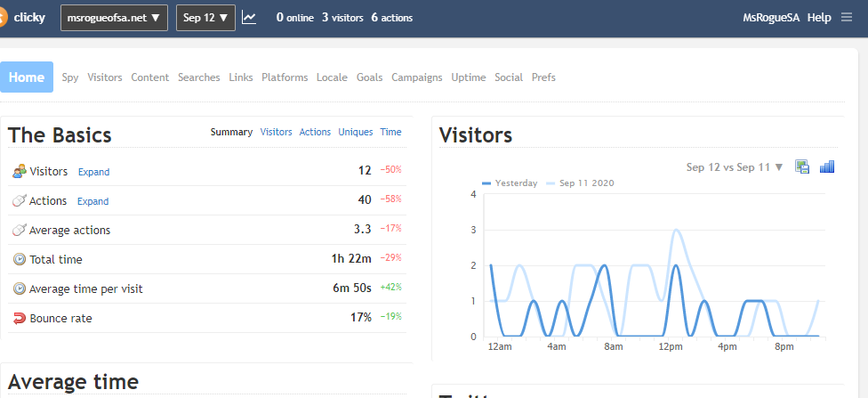Open the trends graph icon in header
Screen dimensions: 868x398
pos(249,18)
